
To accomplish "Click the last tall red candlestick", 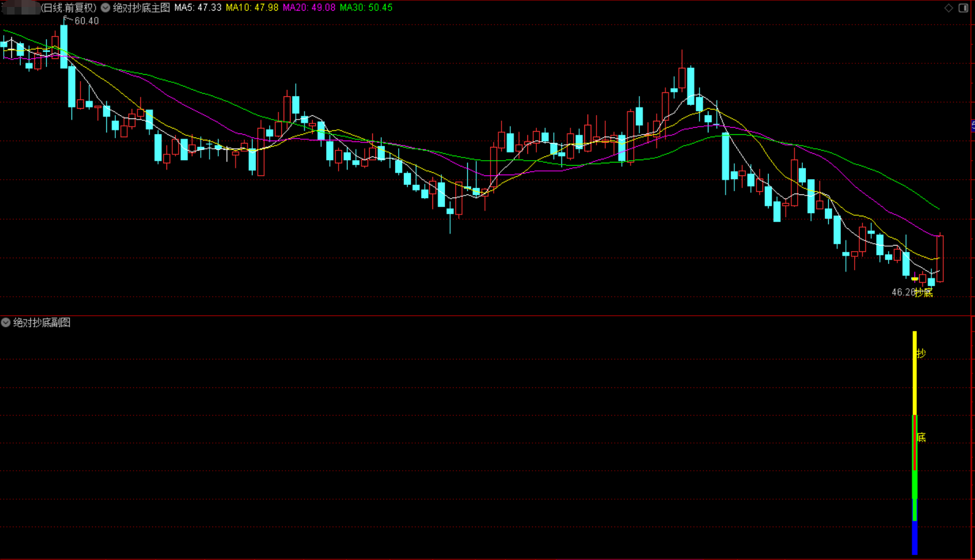I will 940,258.
